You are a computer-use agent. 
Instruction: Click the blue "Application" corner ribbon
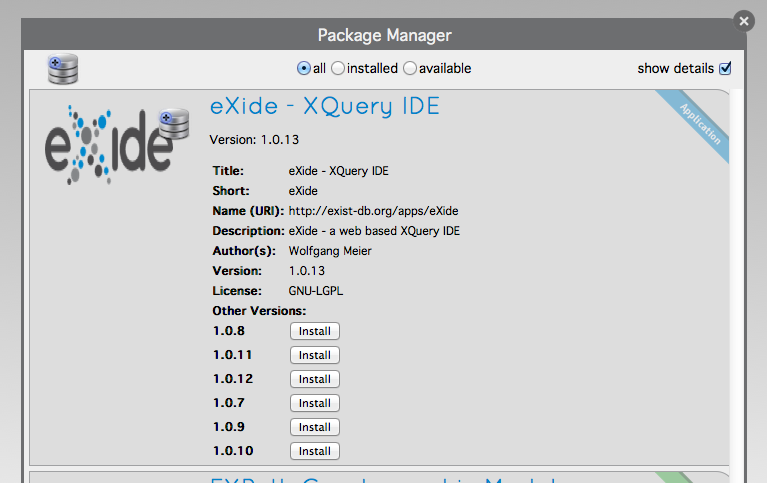pyautogui.click(x=700, y=123)
